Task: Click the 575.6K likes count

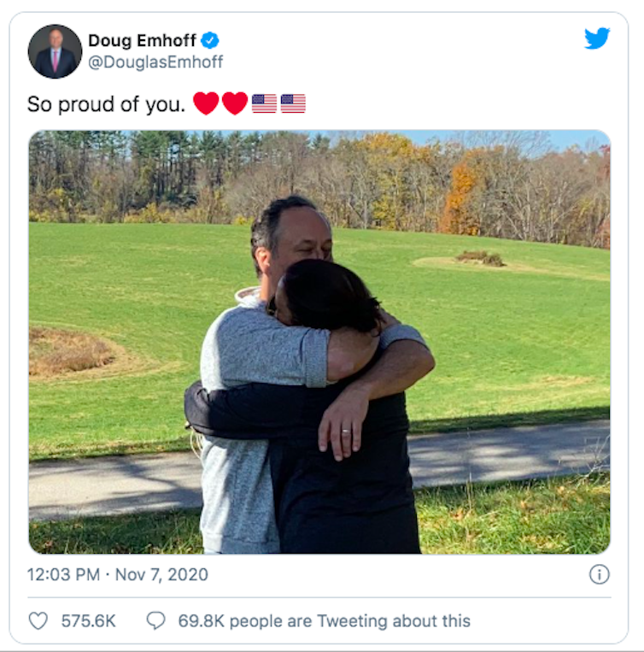Action: (88, 621)
